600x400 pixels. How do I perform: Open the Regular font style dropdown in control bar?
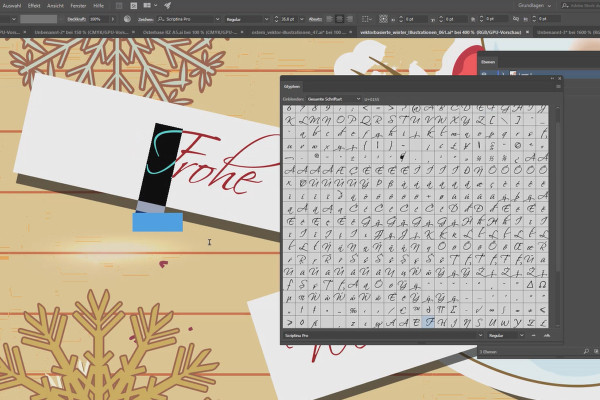(247, 19)
